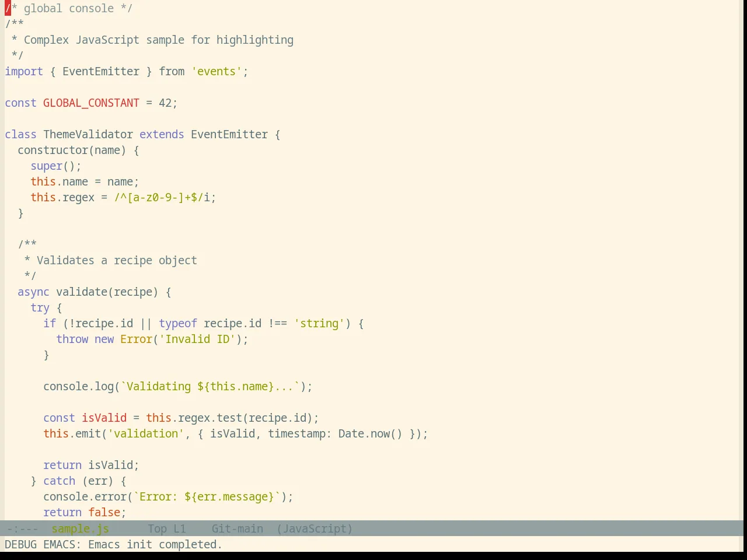
Task: Click the 'false' literal in return statement
Action: (x=104, y=512)
